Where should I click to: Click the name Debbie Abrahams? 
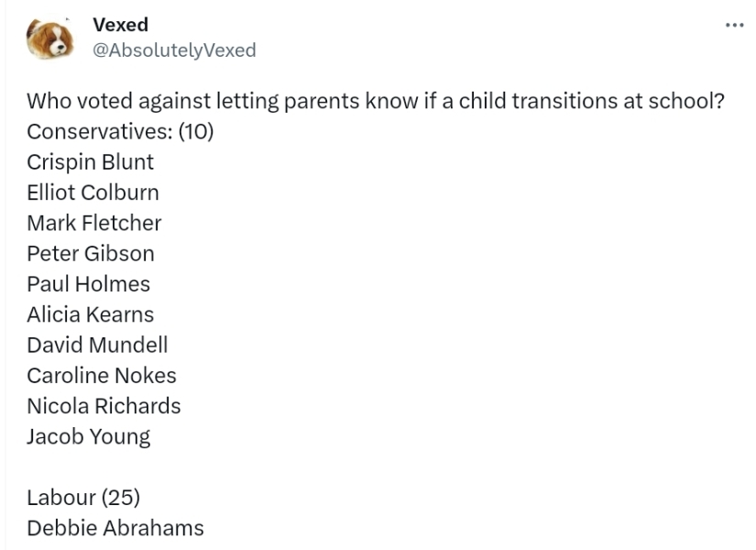click(x=116, y=528)
